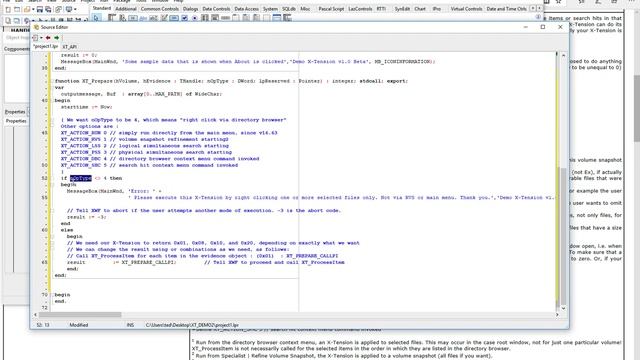The image size is (640, 360).
Task: Pick the TMainMenu component icon
Action: (x=112, y=18)
